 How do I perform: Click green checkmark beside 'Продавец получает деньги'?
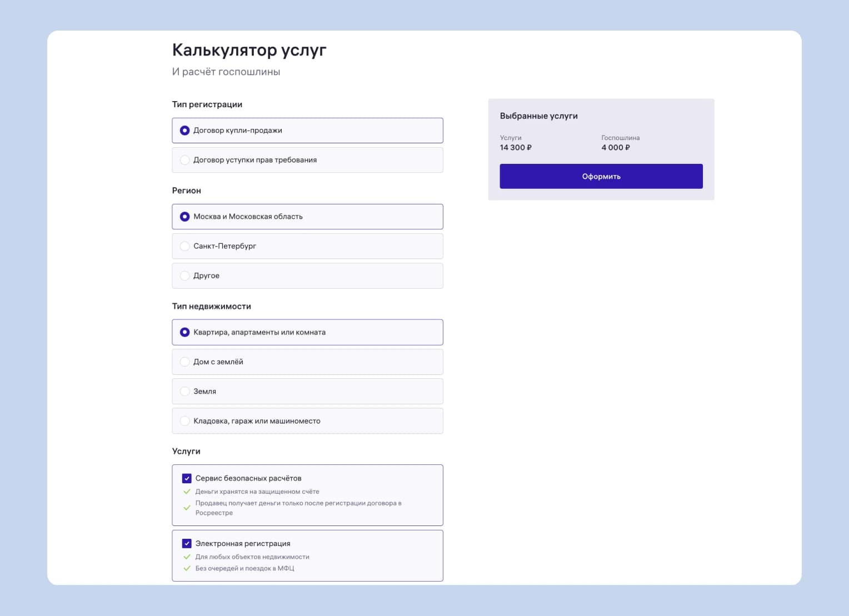click(187, 508)
